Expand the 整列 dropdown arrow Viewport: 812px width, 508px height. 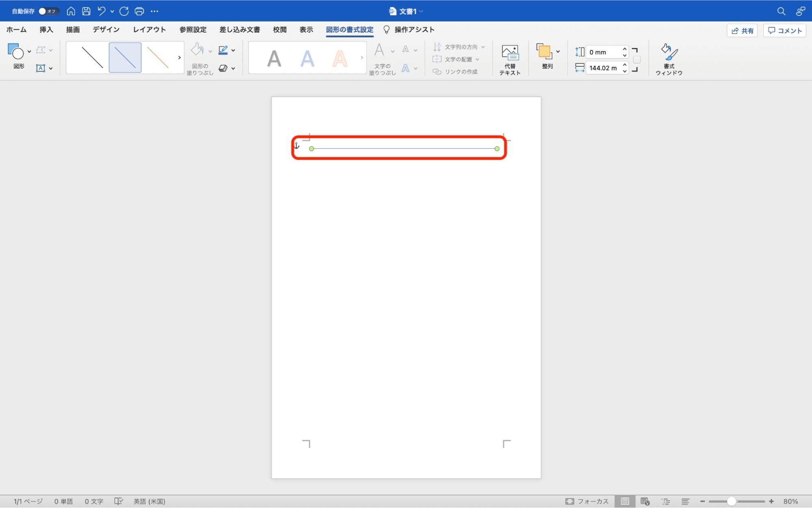coord(558,51)
